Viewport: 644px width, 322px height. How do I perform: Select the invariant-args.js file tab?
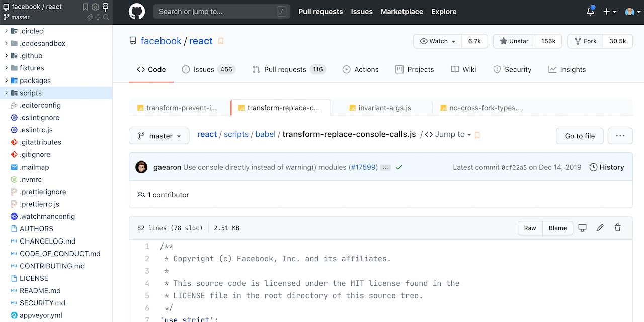click(384, 108)
